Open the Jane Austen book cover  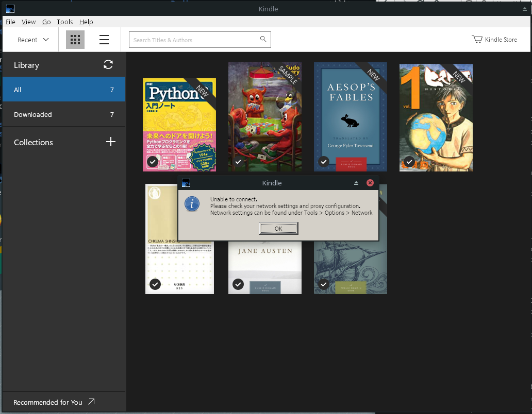pos(265,267)
